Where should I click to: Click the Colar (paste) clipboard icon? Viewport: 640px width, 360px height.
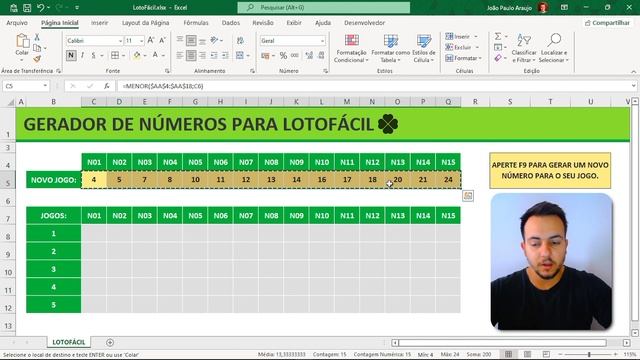point(22,41)
